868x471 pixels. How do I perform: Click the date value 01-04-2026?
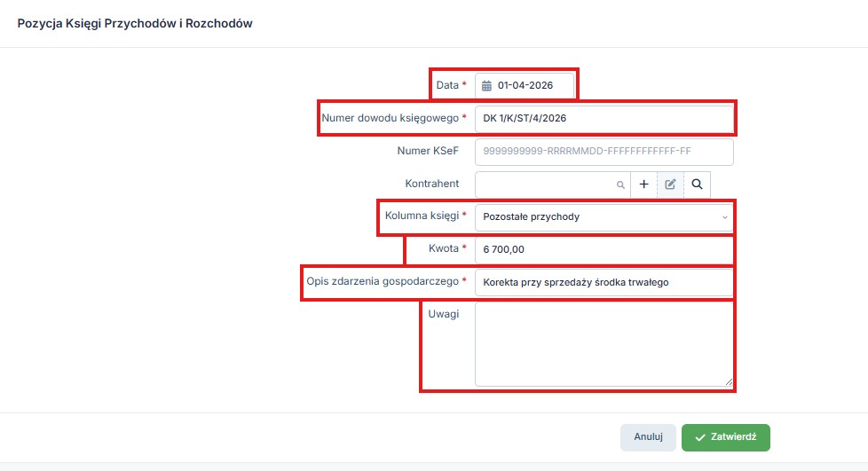525,86
